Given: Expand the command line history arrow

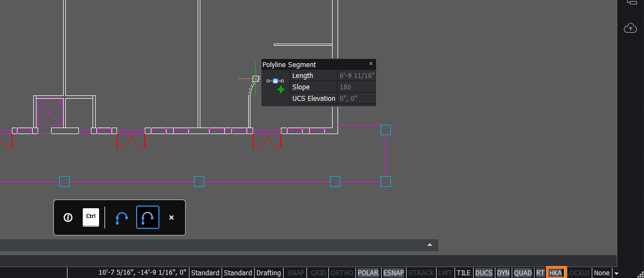Looking at the screenshot, I should click(430, 245).
